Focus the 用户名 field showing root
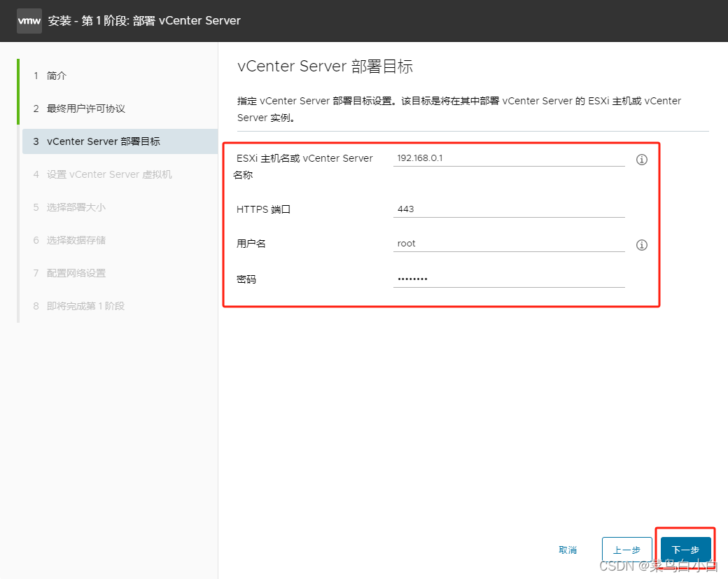 point(509,244)
